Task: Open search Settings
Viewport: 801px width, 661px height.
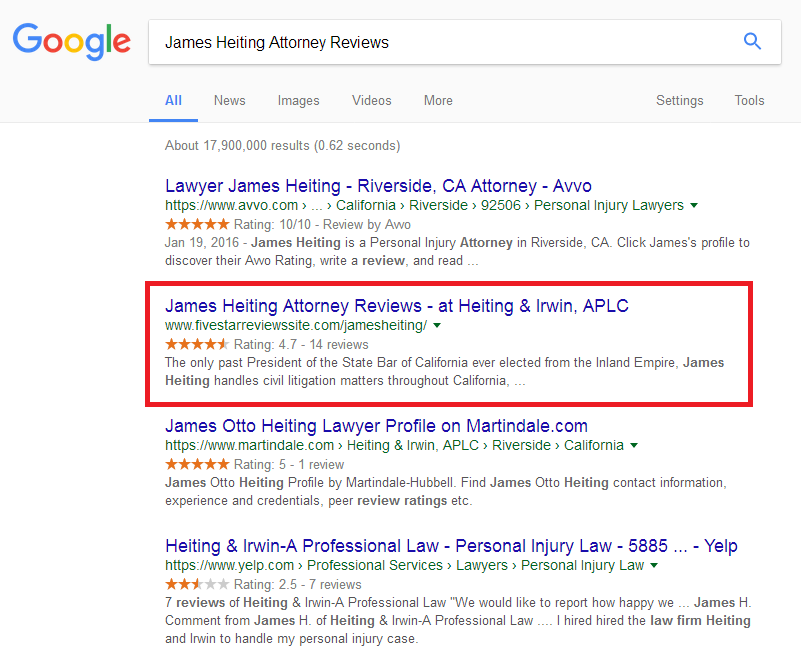Action: coord(679,100)
